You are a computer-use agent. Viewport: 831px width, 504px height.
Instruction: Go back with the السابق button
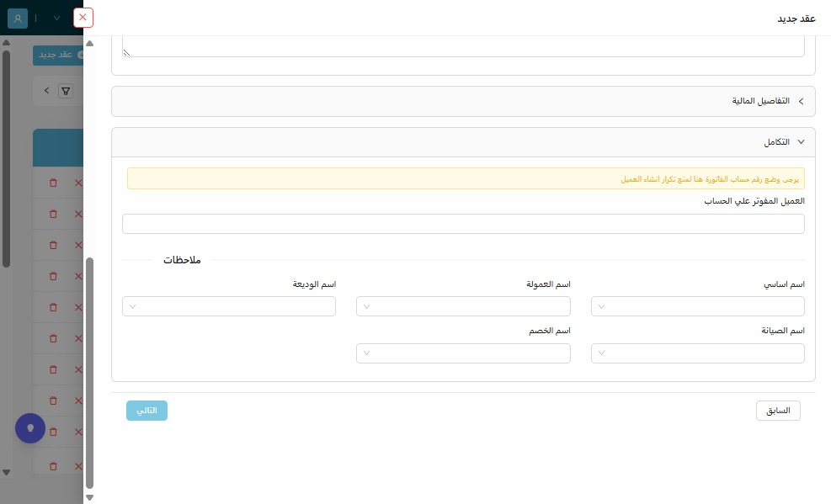778,411
